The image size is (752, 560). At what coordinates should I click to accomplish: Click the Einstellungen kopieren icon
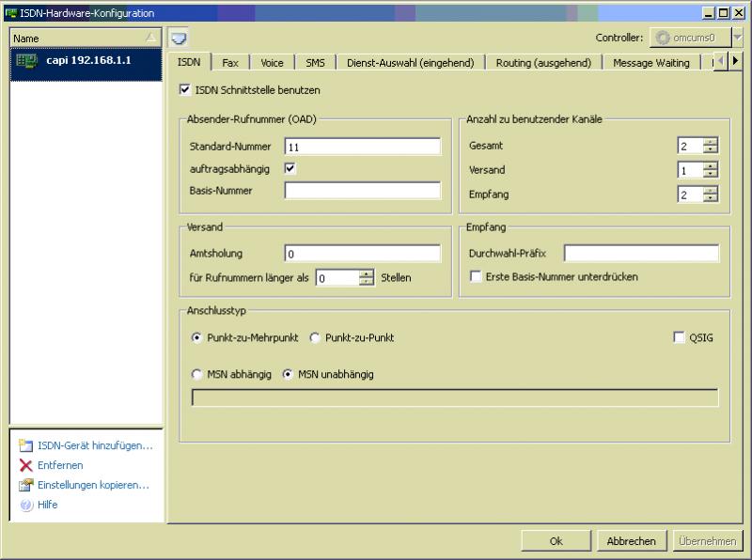[26, 486]
